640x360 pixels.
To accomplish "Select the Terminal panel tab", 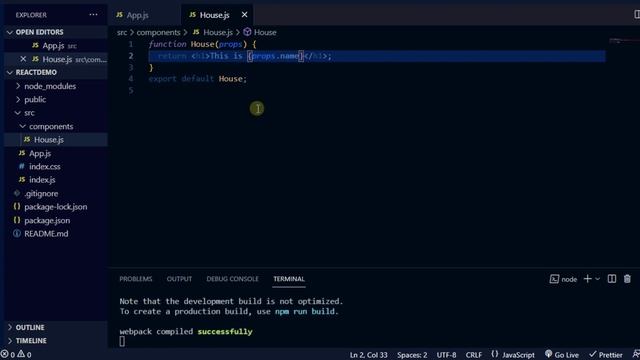I will coord(289,279).
